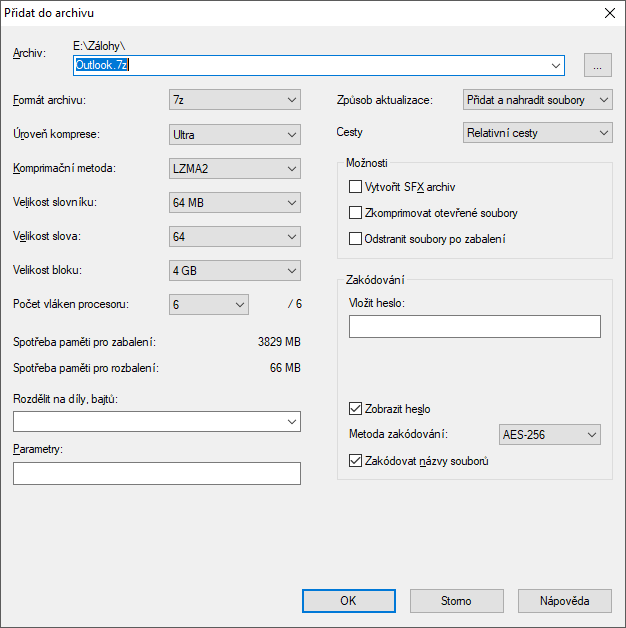Close the Přidat do archivu dialog
The image size is (626, 628).
609,14
